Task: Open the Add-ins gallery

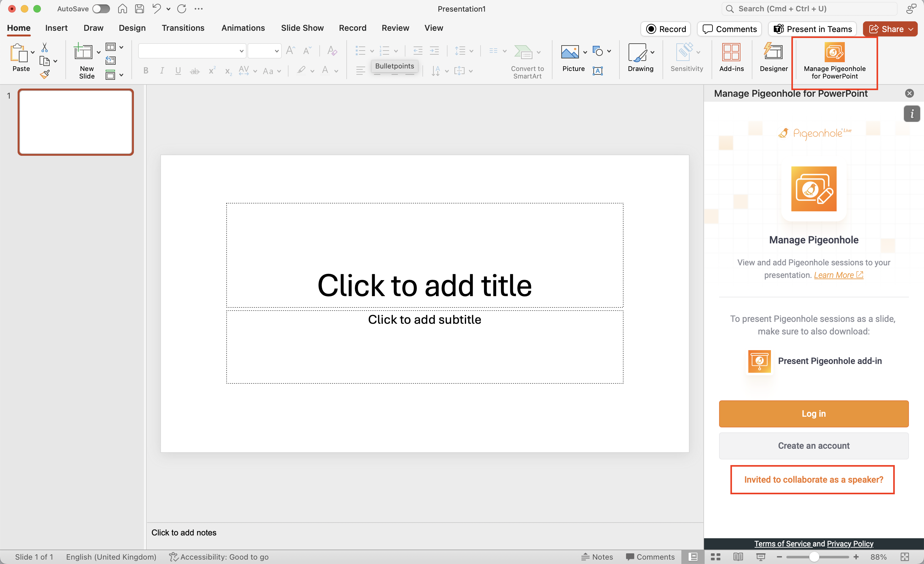Action: 731,58
